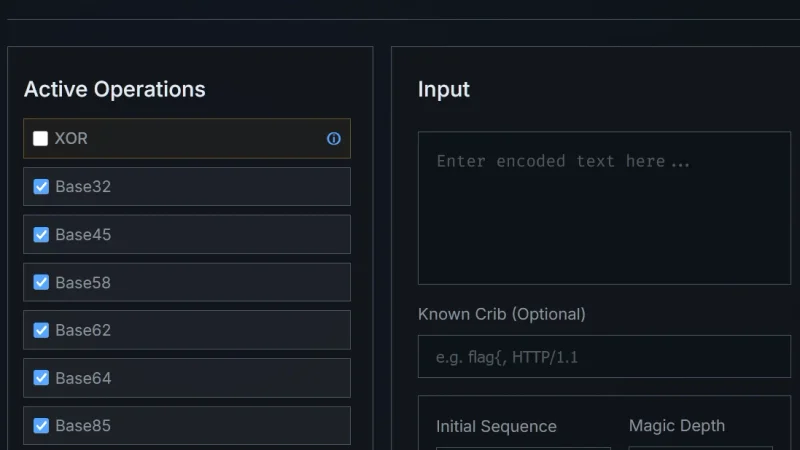The image size is (800, 450).
Task: Click the Known Crib text field
Action: 604,357
